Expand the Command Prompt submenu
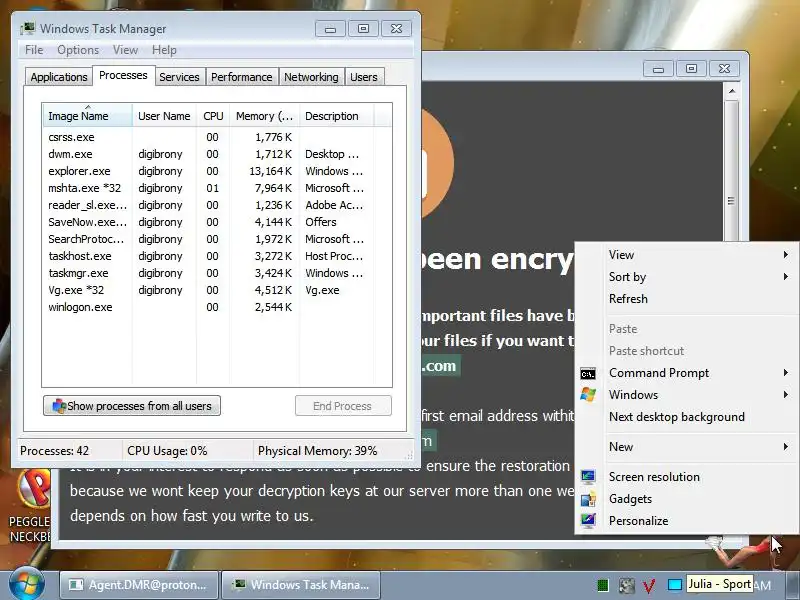800x600 pixels. pos(686,373)
